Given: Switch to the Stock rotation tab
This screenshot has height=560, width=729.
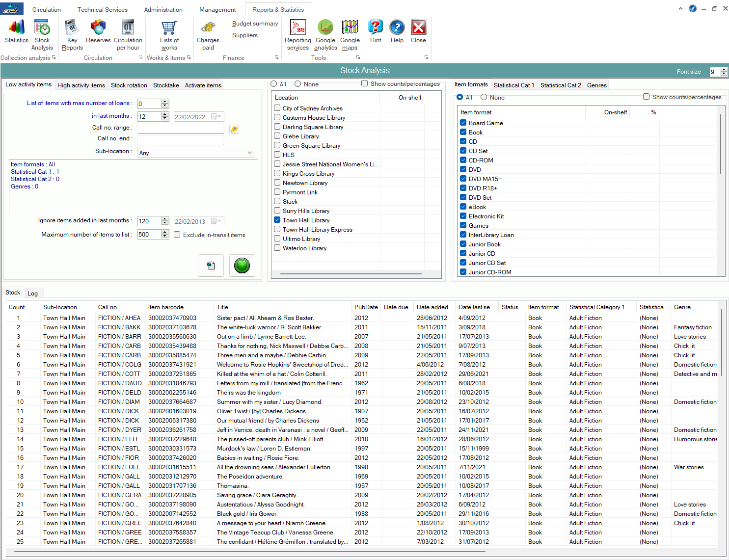Looking at the screenshot, I should pyautogui.click(x=129, y=85).
